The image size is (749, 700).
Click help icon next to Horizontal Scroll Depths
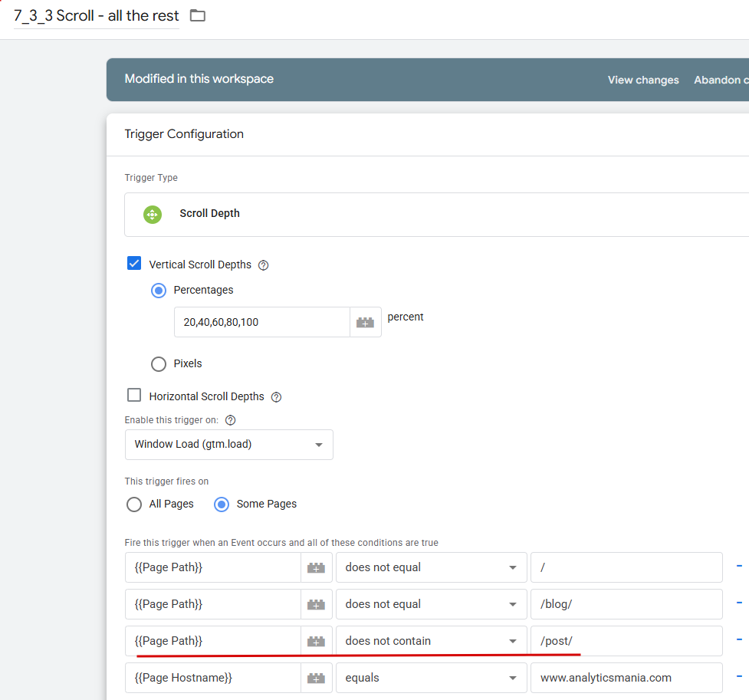click(x=277, y=397)
